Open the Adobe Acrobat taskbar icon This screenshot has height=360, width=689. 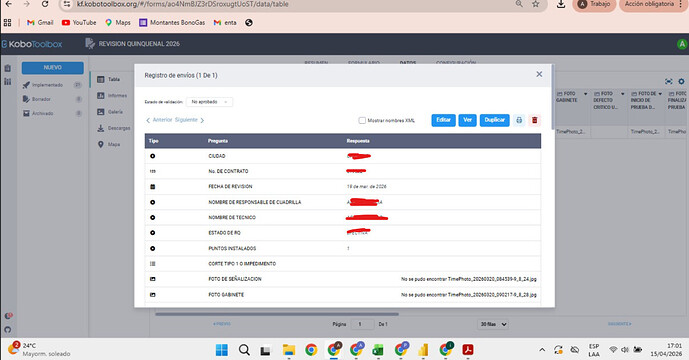click(468, 350)
